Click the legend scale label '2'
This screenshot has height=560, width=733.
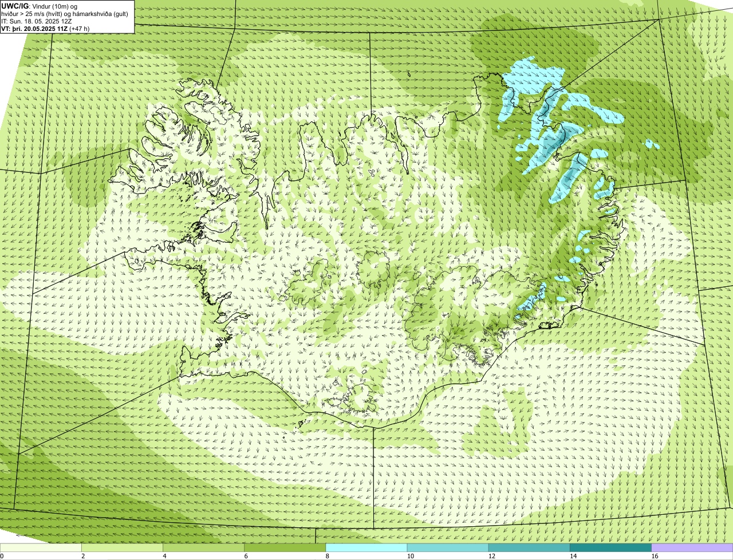pyautogui.click(x=83, y=556)
